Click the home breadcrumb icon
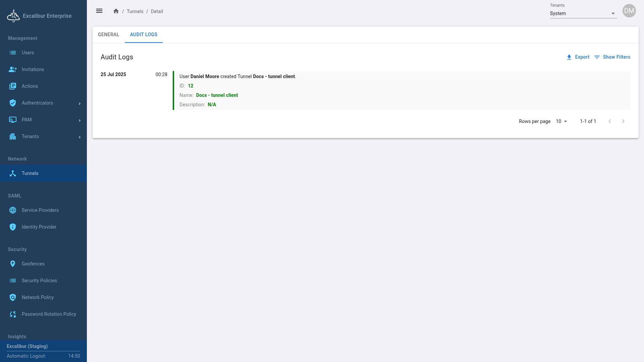 pos(116,11)
